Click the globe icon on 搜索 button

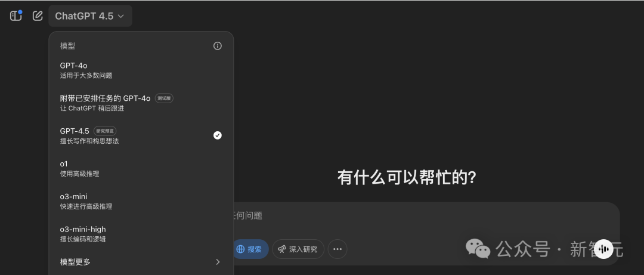coord(241,249)
